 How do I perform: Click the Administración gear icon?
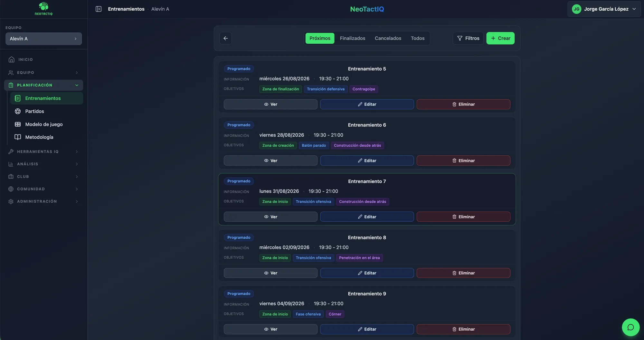[11, 201]
